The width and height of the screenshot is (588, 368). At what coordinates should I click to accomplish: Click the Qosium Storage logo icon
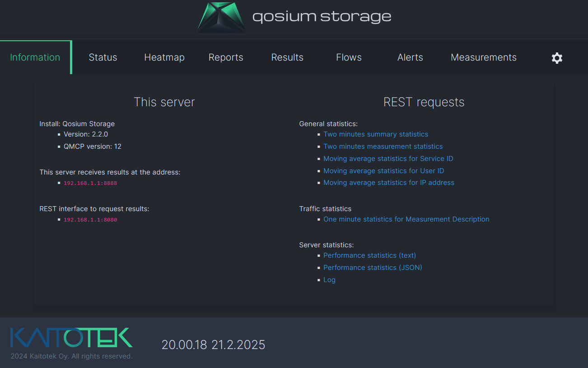coord(222,17)
